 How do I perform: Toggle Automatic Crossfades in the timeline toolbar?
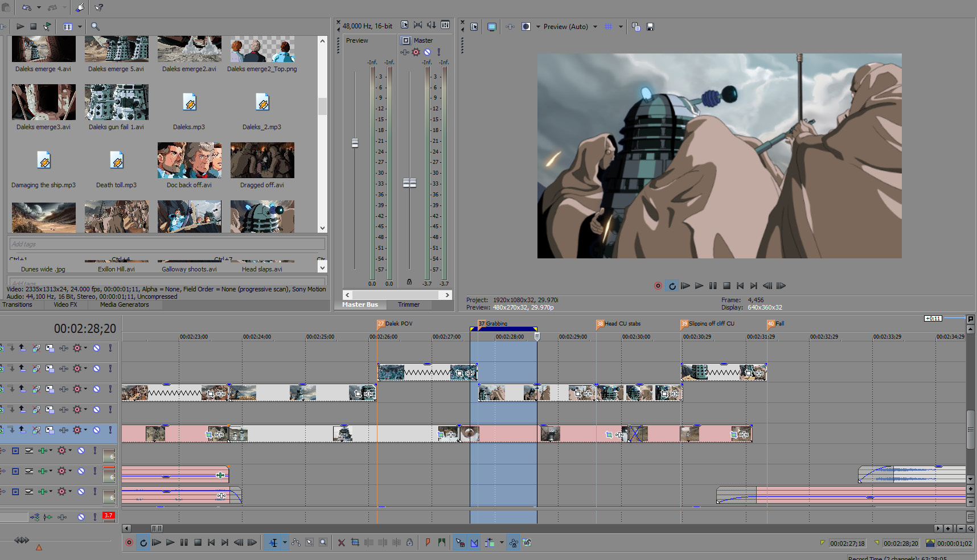(474, 543)
